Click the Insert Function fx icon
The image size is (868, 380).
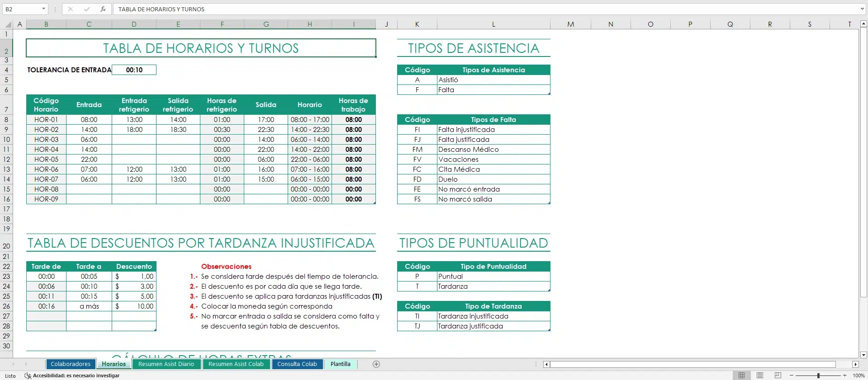(x=103, y=9)
